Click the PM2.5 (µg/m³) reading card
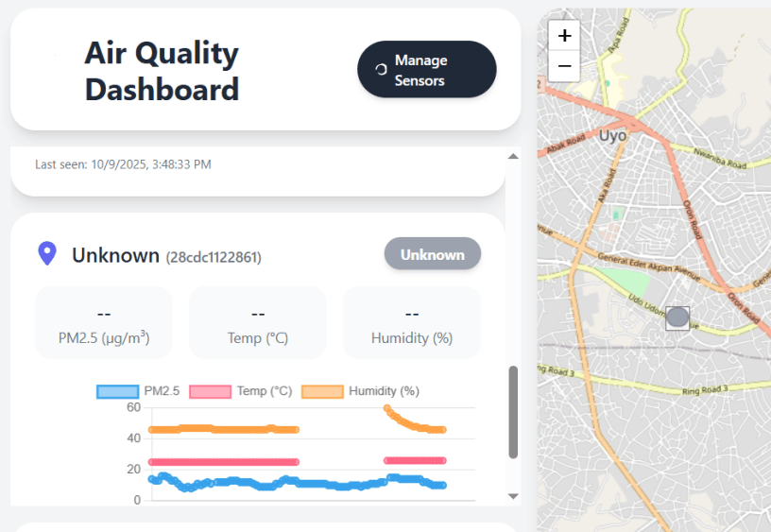The width and height of the screenshot is (771, 532). point(104,323)
